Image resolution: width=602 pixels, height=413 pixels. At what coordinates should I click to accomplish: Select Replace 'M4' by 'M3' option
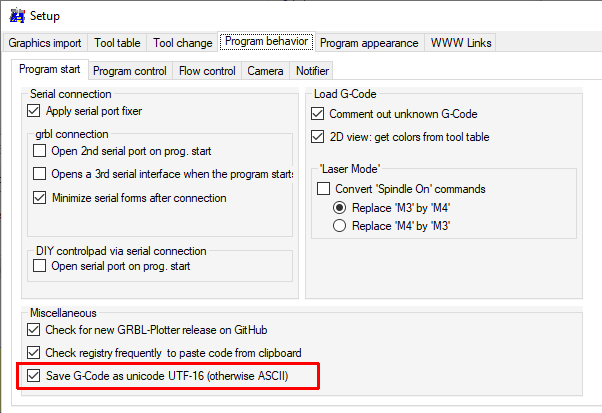(x=339, y=226)
